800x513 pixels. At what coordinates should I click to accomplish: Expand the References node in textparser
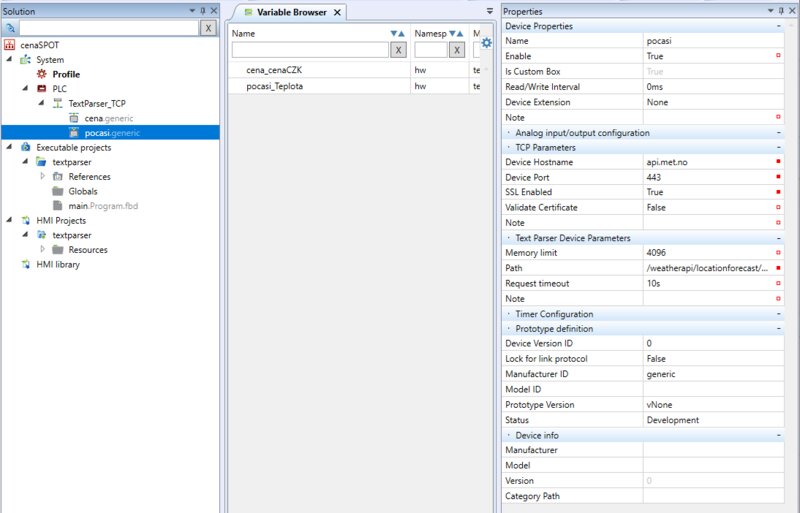tap(42, 177)
